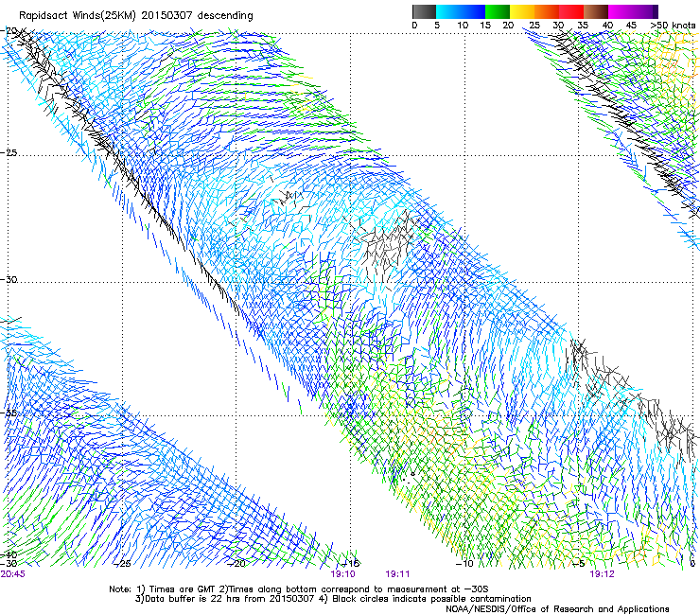Click the NOAA/NESDIS credit line
This screenshot has width=700, height=615.
click(557, 609)
